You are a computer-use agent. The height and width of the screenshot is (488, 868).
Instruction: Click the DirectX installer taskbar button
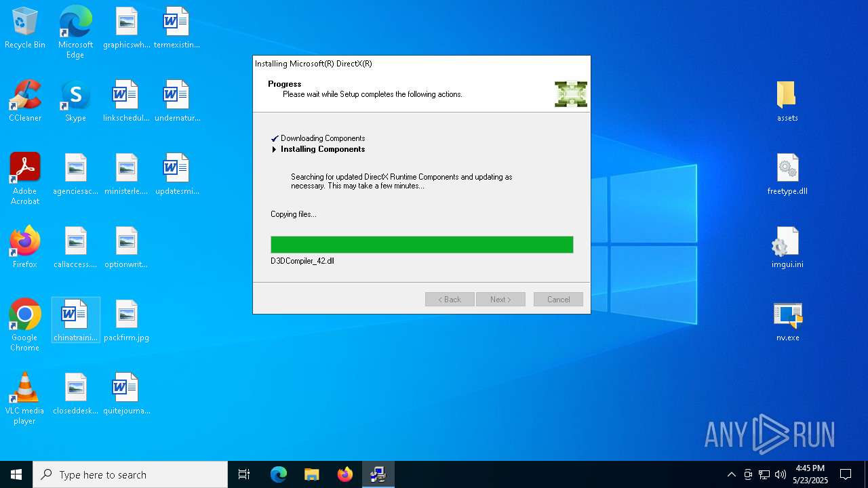[x=378, y=474]
